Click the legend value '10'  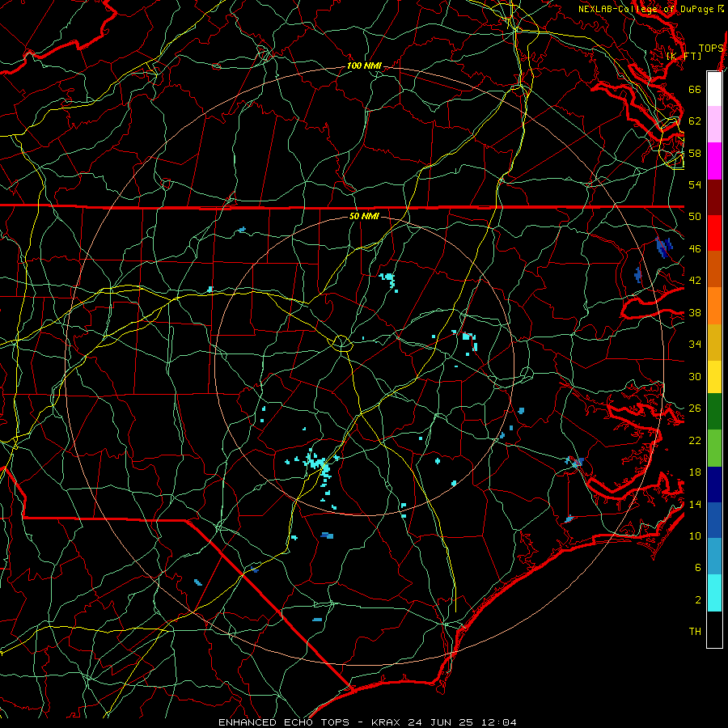point(695,536)
